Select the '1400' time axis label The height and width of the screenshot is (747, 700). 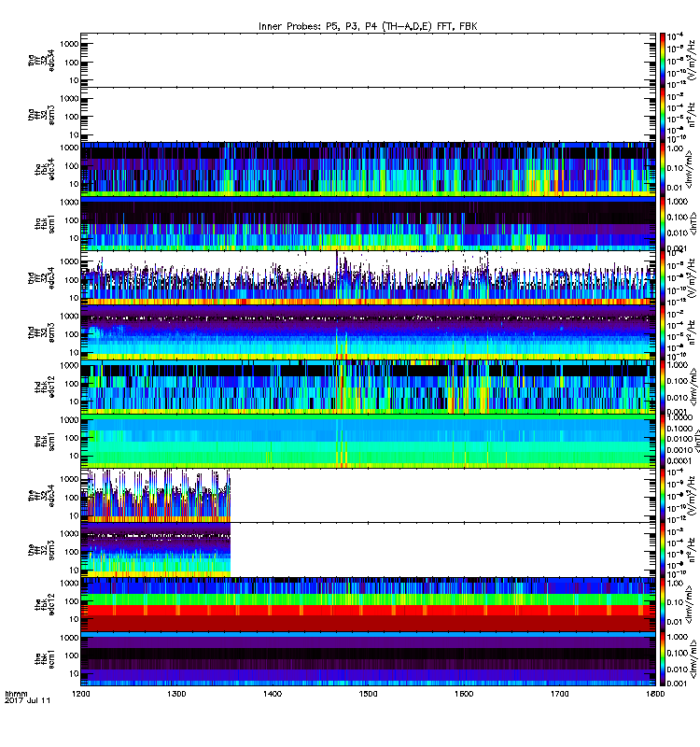click(x=273, y=694)
